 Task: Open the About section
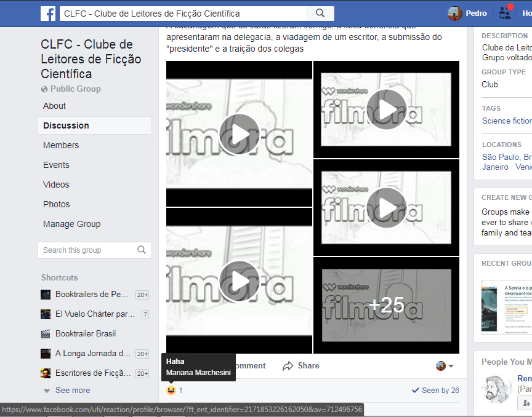(54, 106)
